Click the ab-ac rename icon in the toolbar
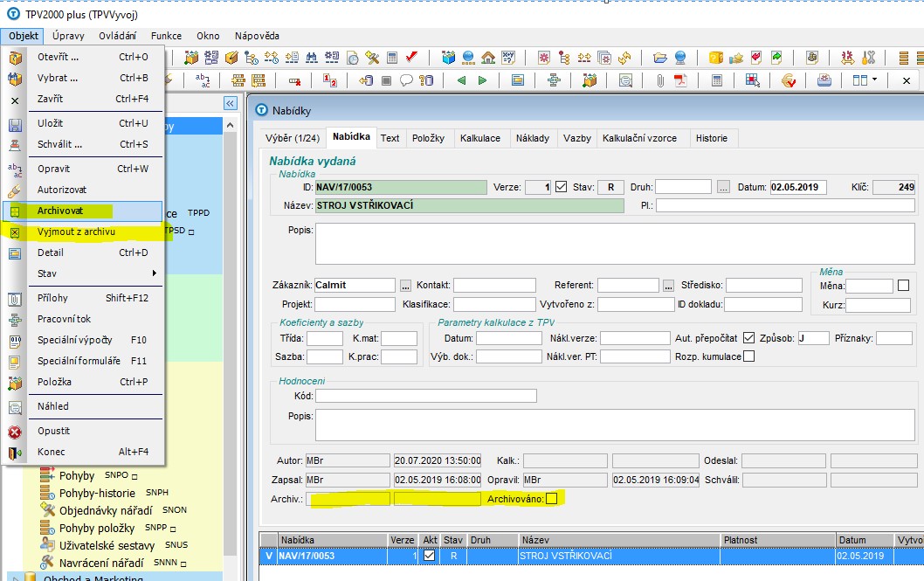The height and width of the screenshot is (581, 924). (x=202, y=80)
